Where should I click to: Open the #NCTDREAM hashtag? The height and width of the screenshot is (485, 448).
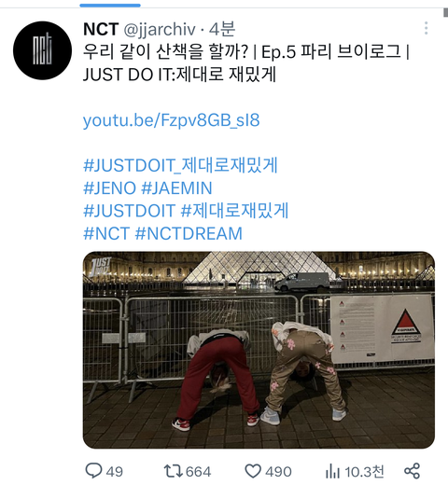[x=189, y=233]
